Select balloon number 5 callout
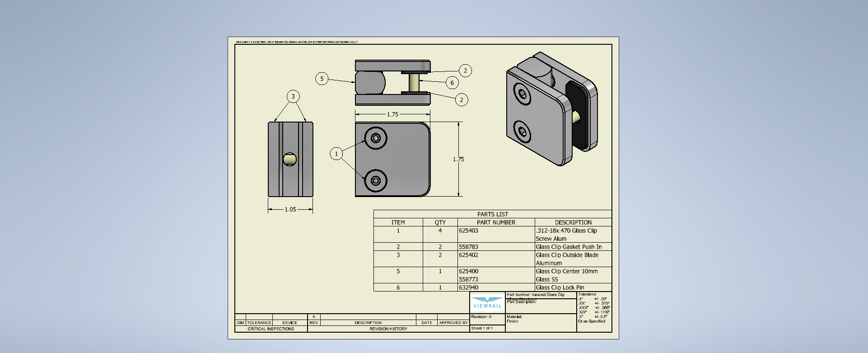 click(322, 79)
